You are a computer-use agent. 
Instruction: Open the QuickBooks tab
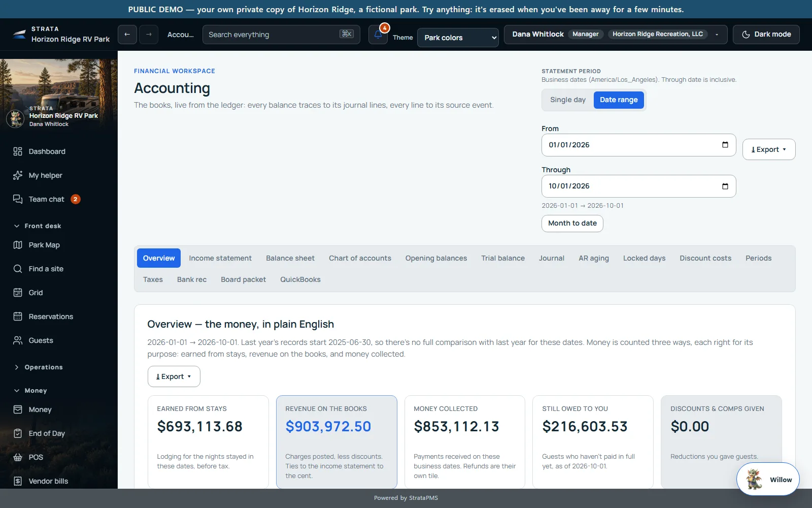click(x=300, y=279)
